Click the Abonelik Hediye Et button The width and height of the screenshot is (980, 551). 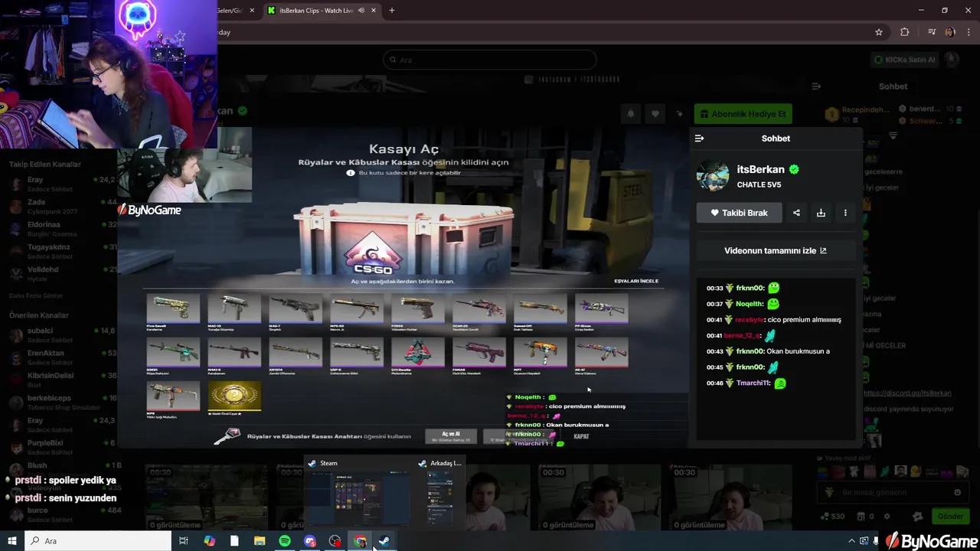[743, 114]
